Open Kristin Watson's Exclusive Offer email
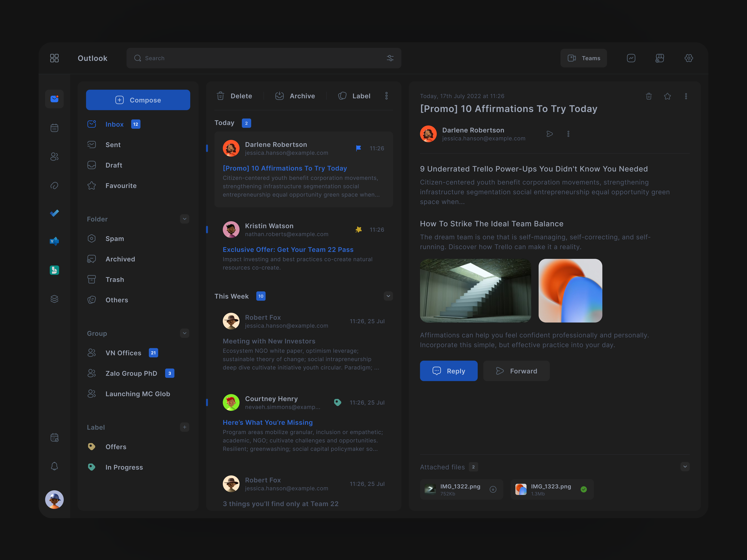The height and width of the screenshot is (560, 747). coord(304,247)
